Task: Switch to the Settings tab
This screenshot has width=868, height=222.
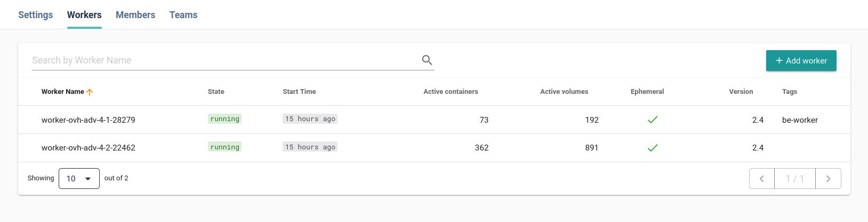Action: pyautogui.click(x=36, y=15)
